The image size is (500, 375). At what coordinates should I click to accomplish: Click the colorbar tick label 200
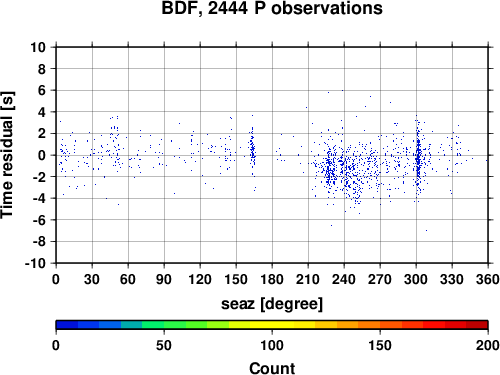point(488,345)
